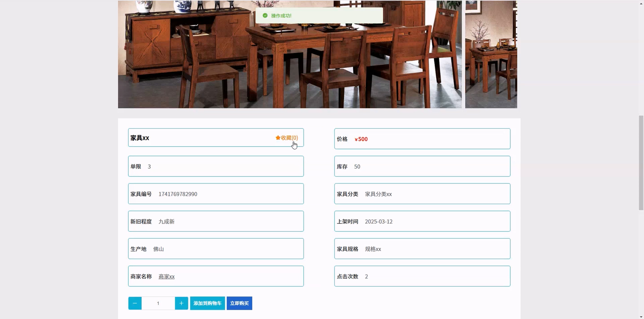
Task: Click the furniture number 1741769782990
Action: click(178, 194)
